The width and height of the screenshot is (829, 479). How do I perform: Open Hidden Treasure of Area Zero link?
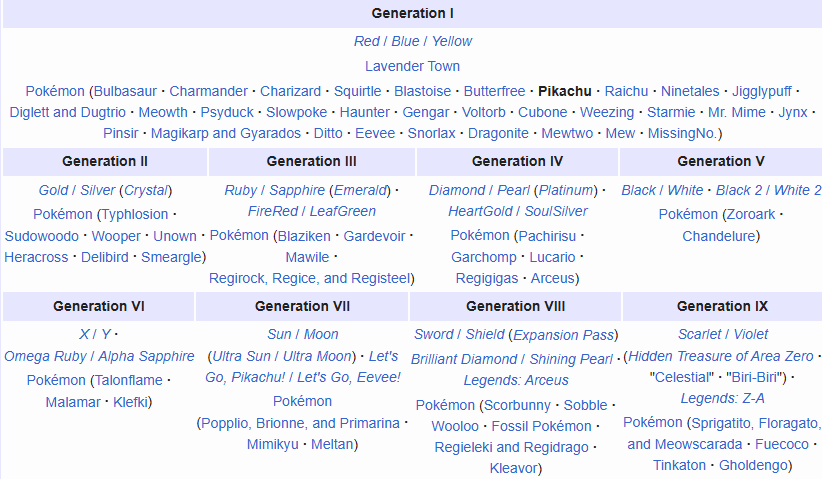720,356
